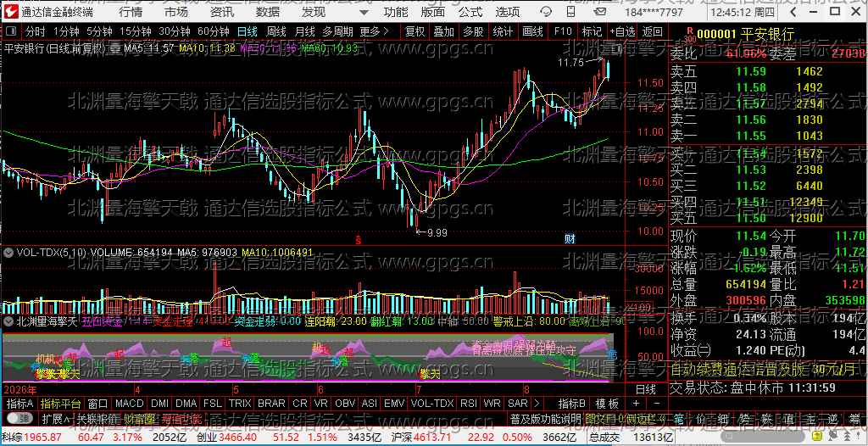The height and width of the screenshot is (446, 868).
Task: Open F10 company info
Action: [x=563, y=31]
